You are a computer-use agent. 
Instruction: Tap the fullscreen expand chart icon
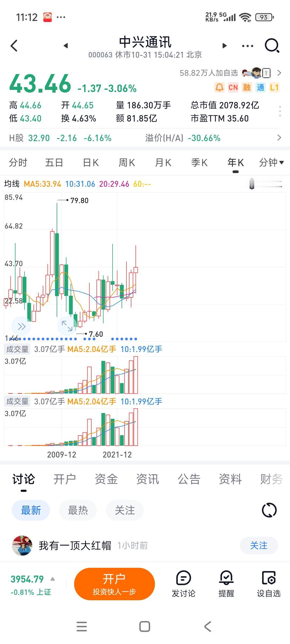point(67,326)
